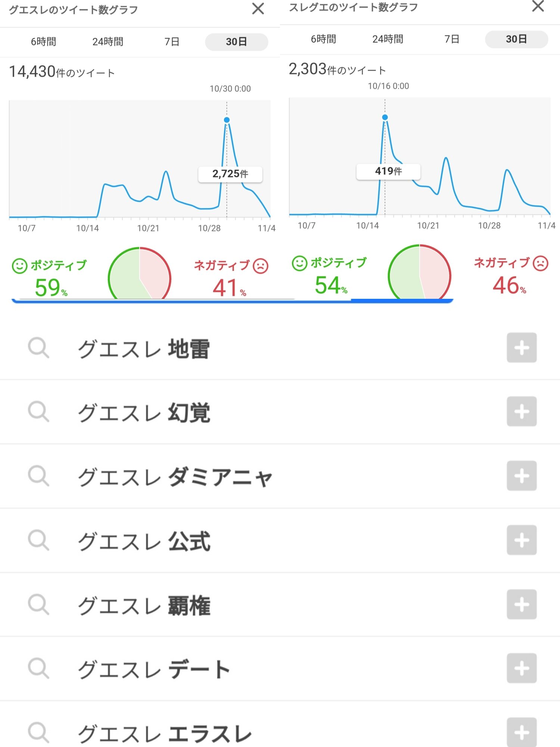
Task: Click plus icon beside グエスレ 幻覚
Action: point(521,412)
